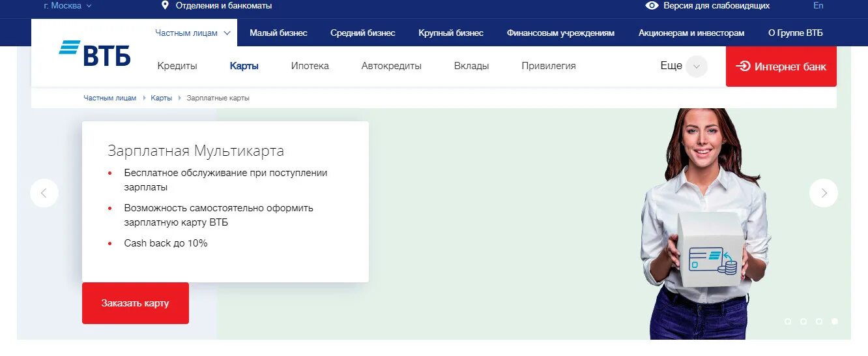Expand the Частным лицам dropdown
868x356 pixels.
click(194, 33)
